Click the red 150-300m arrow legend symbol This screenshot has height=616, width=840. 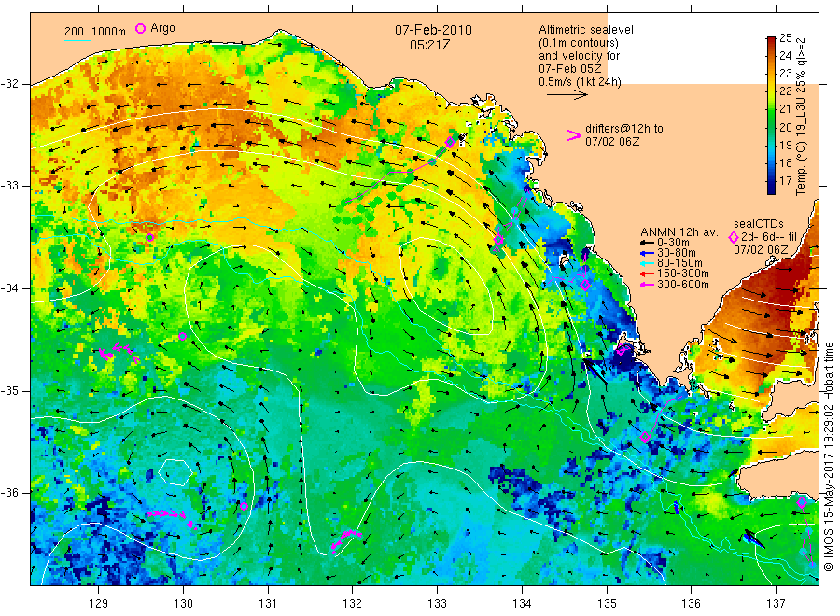pos(647,273)
